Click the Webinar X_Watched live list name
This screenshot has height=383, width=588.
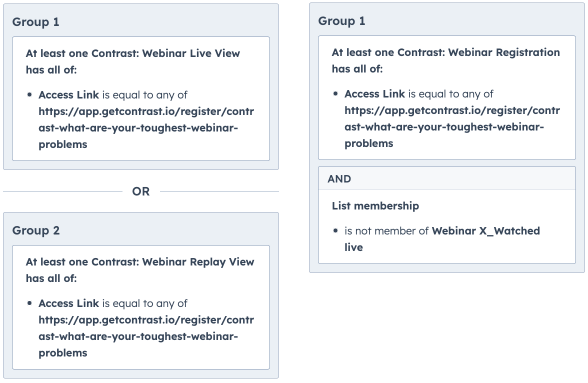pyautogui.click(x=442, y=239)
